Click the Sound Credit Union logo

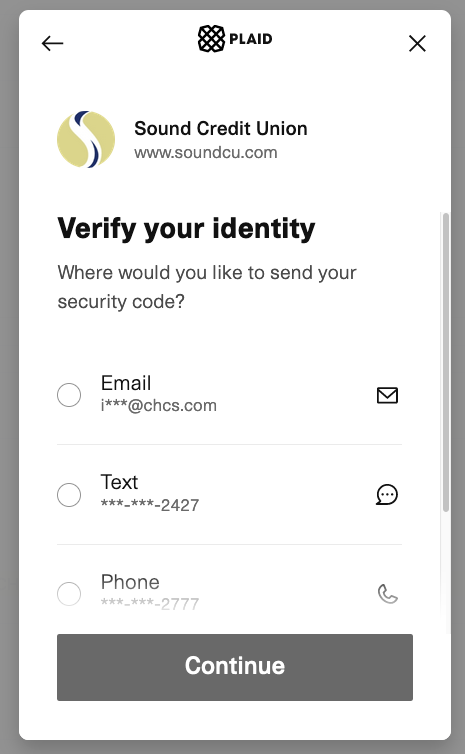[86, 139]
